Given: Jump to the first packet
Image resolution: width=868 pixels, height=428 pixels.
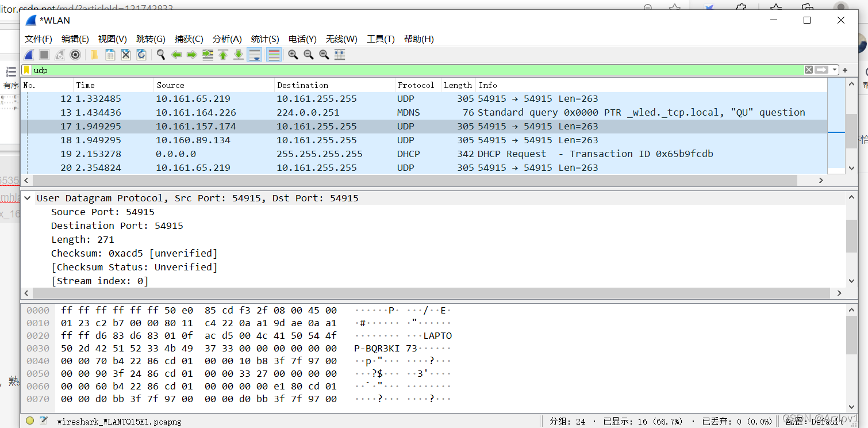Looking at the screenshot, I should click(223, 55).
